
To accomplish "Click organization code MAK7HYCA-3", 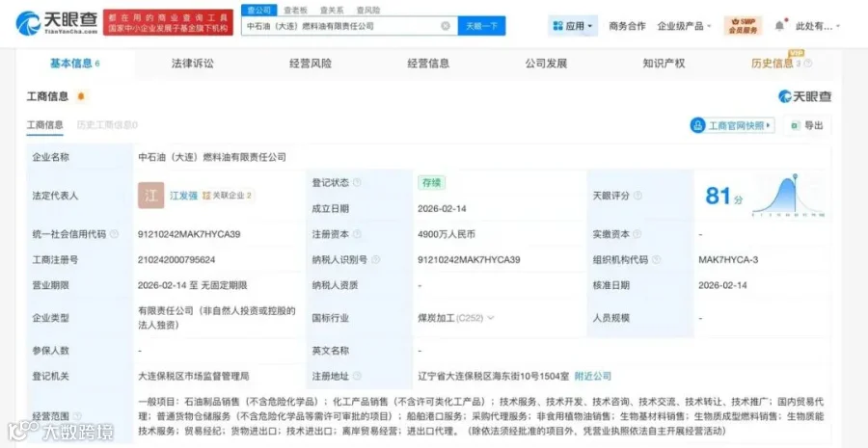I will point(728,259).
